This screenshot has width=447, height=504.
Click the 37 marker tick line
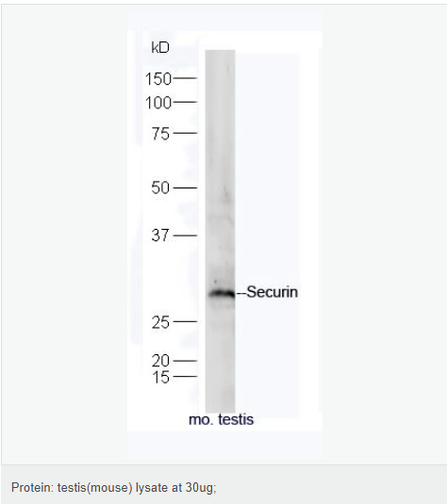(185, 236)
